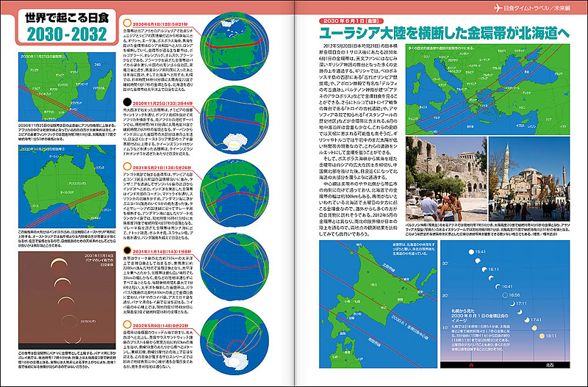The height and width of the screenshot is (387, 588).
Task: Click the red date badge 2030年6月1日(金環)
Action: [x=351, y=21]
